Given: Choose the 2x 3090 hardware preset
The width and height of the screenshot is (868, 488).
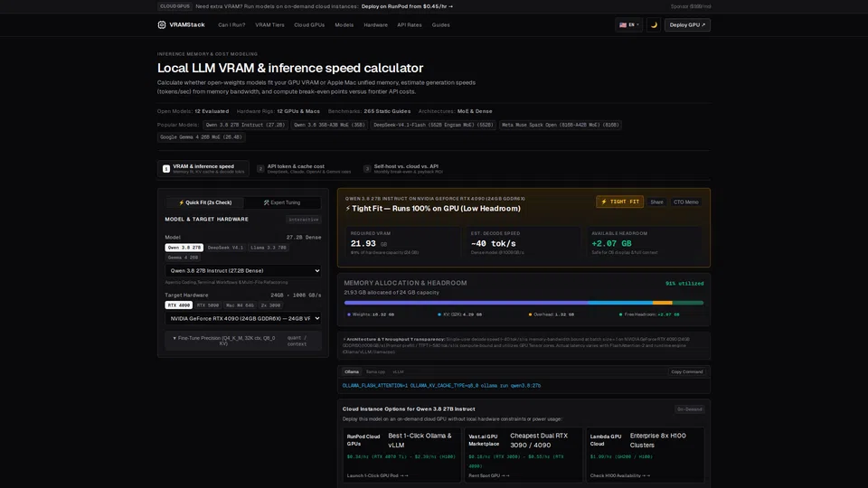Looking at the screenshot, I should click(270, 305).
